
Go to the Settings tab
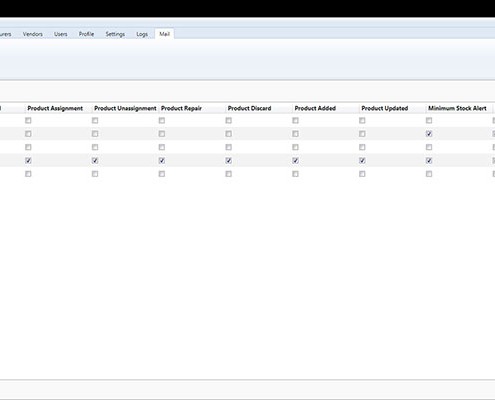coord(115,34)
